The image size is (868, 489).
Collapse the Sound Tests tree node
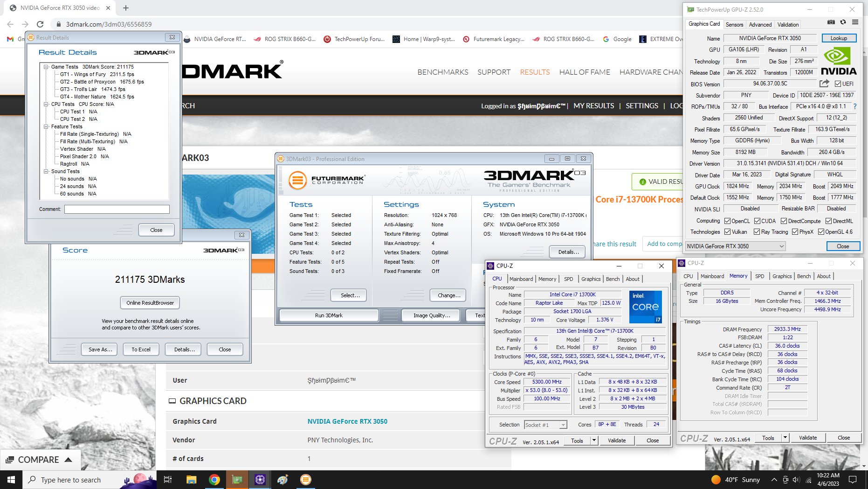click(x=46, y=171)
